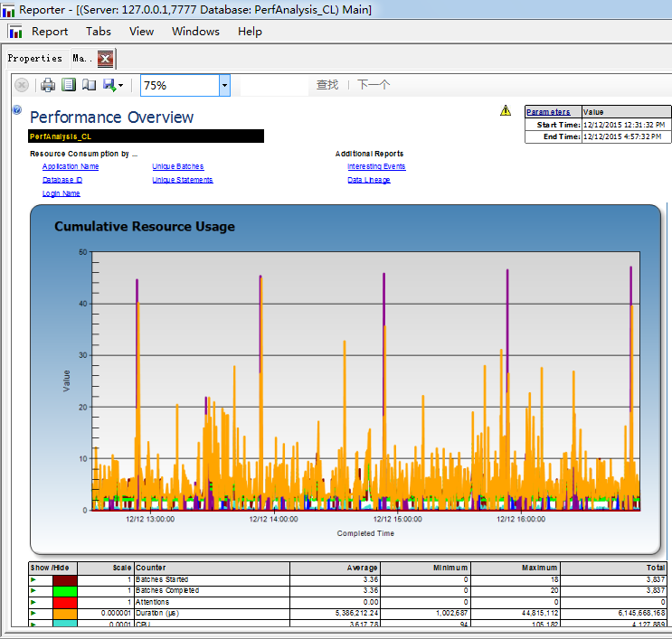Select the Ma.. tab

[x=82, y=59]
